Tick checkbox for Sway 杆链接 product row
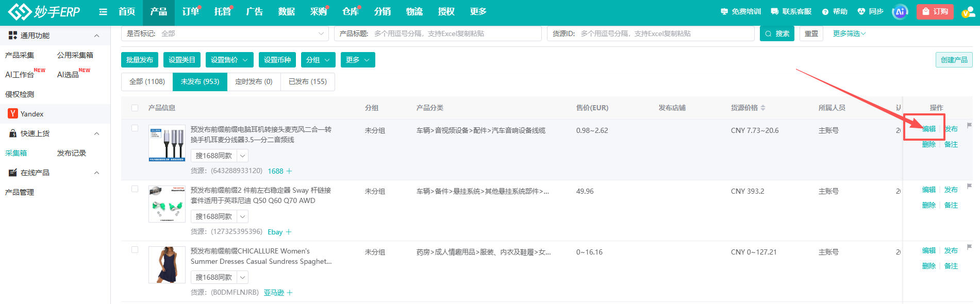Image resolution: width=980 pixels, height=304 pixels. click(135, 189)
